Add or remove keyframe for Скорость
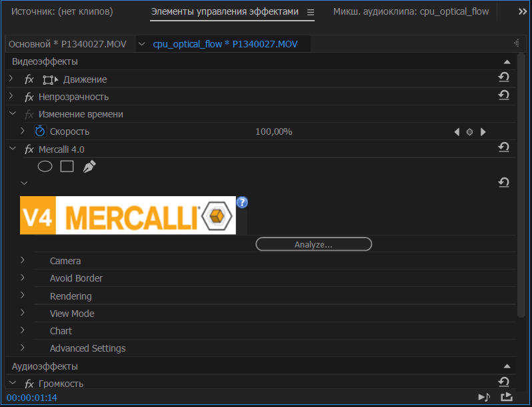532x407 pixels. (469, 131)
